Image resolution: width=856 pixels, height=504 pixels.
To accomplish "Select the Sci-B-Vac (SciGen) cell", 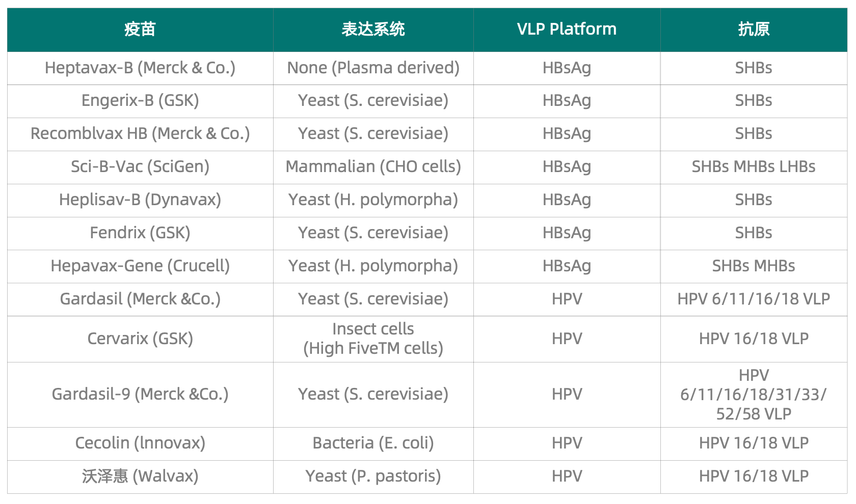I will click(x=140, y=167).
